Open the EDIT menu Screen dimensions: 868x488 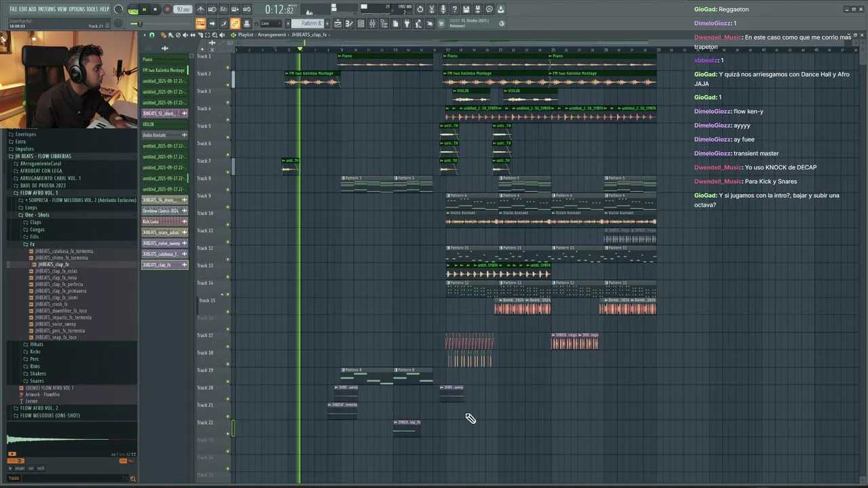[23, 9]
